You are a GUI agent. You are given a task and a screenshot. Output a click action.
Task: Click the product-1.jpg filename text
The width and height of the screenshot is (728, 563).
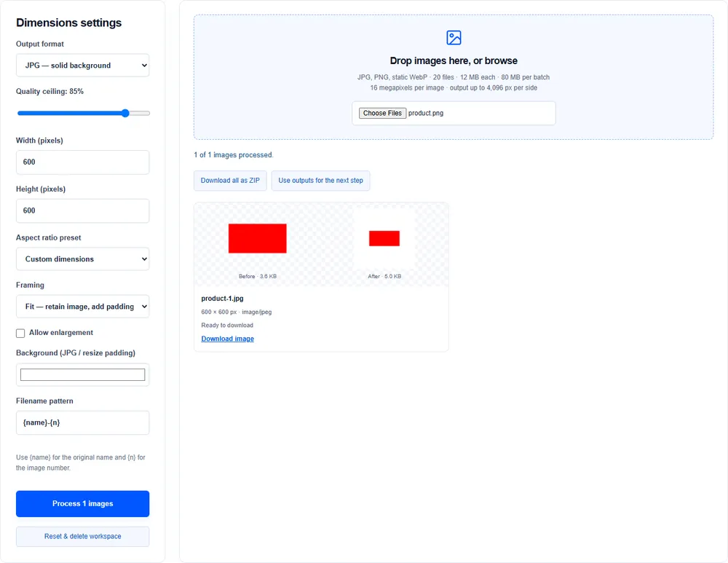(222, 298)
